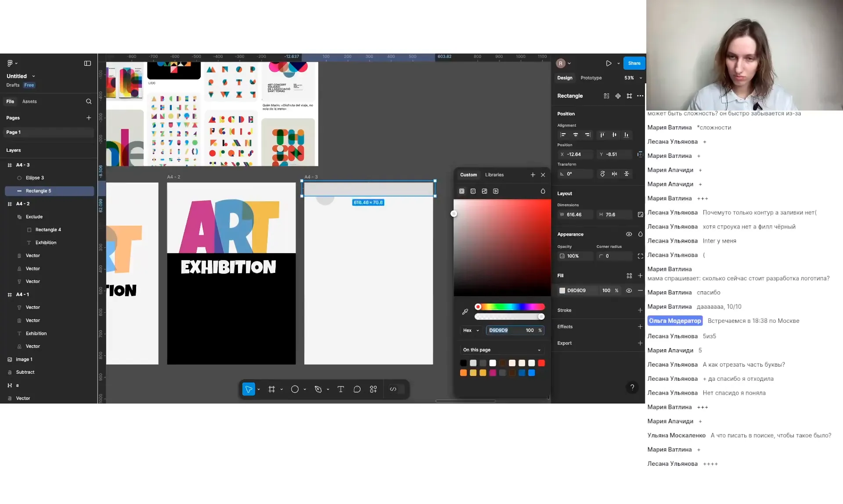The height and width of the screenshot is (504, 843).
Task: Expand the On this page dropdown
Action: point(502,350)
